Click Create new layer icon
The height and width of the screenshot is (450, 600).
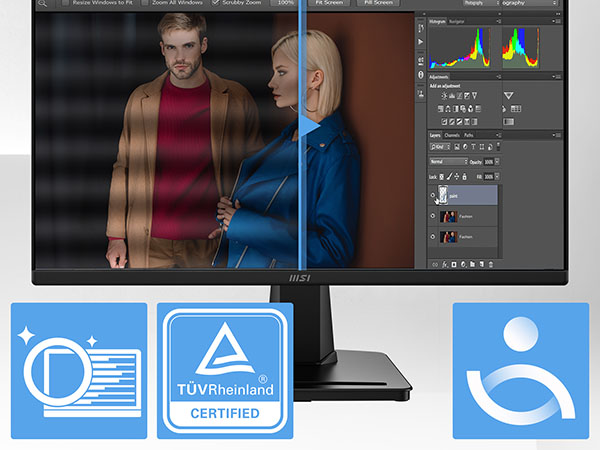(482, 264)
